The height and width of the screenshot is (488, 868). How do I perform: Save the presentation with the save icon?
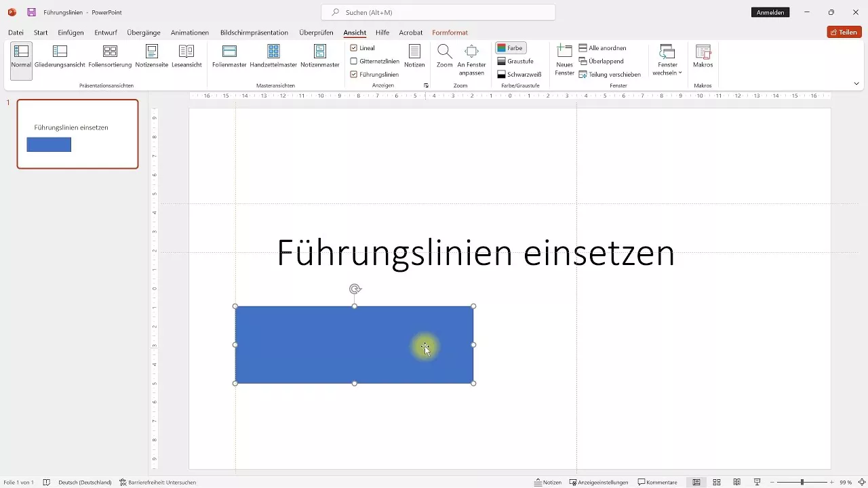pos(31,12)
